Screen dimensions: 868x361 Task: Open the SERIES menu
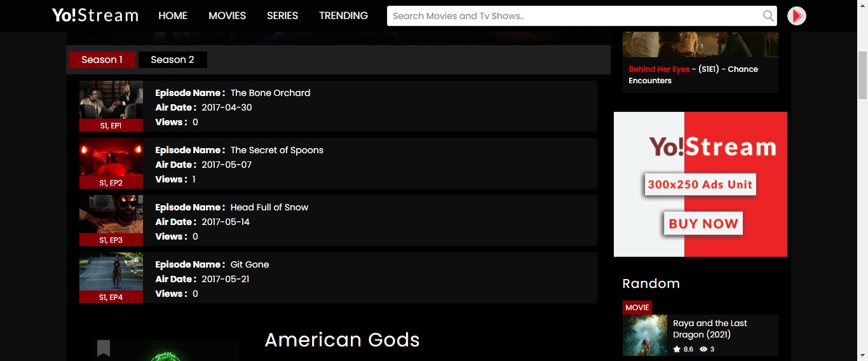(283, 16)
